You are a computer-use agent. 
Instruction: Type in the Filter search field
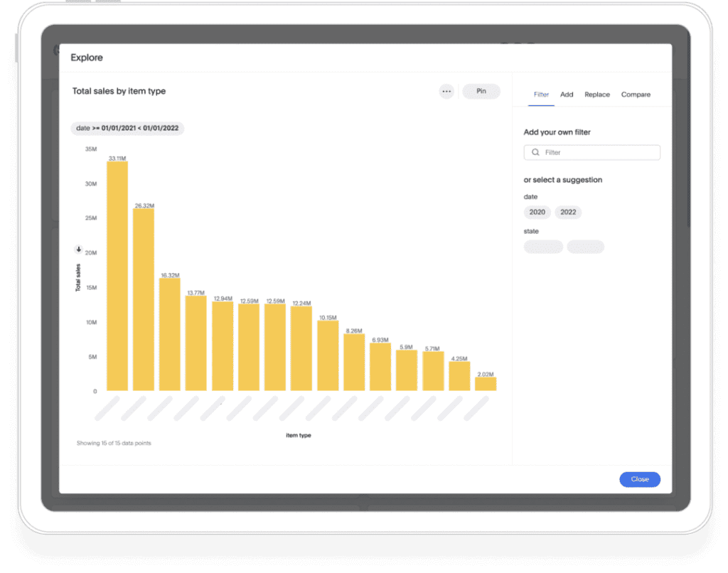coord(597,153)
